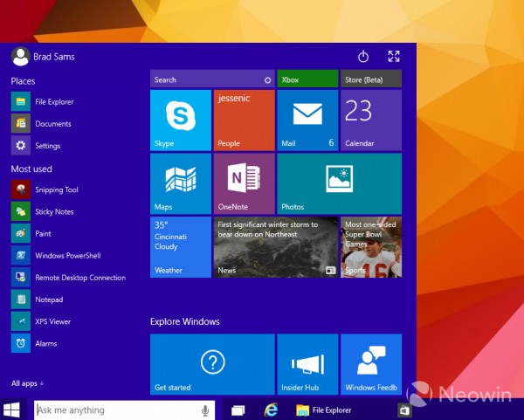Open Settings under Places
Screen dimensions: 524x420
47,146
